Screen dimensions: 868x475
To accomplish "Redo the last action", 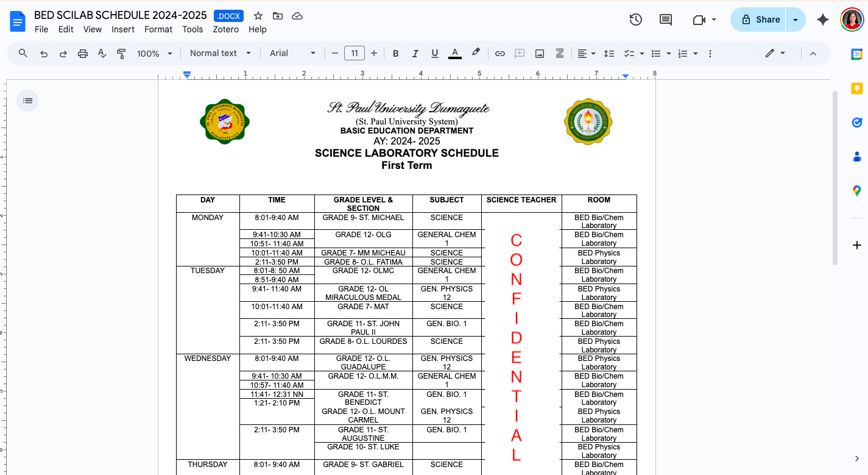I will click(x=63, y=54).
